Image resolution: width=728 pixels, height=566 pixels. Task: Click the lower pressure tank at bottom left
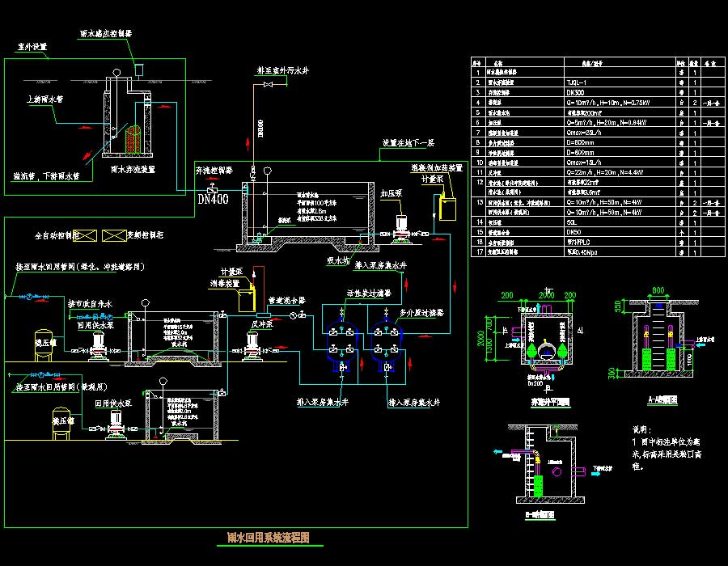click(61, 428)
